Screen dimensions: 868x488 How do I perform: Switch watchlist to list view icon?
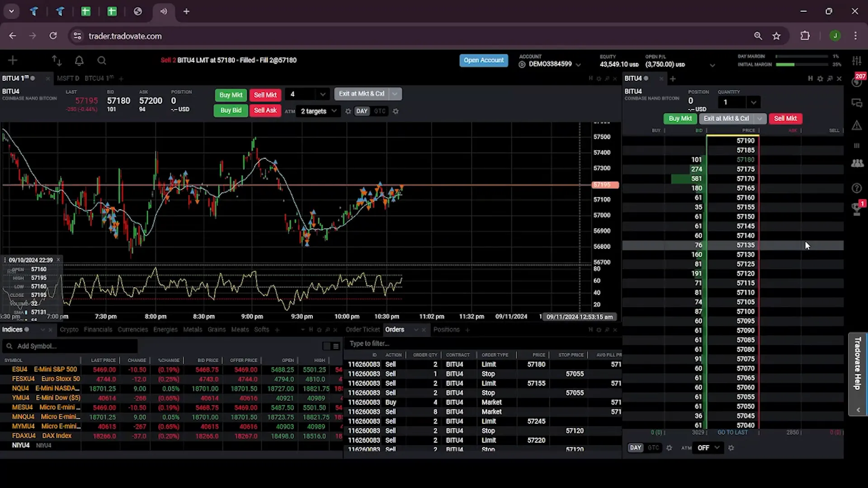(x=336, y=346)
